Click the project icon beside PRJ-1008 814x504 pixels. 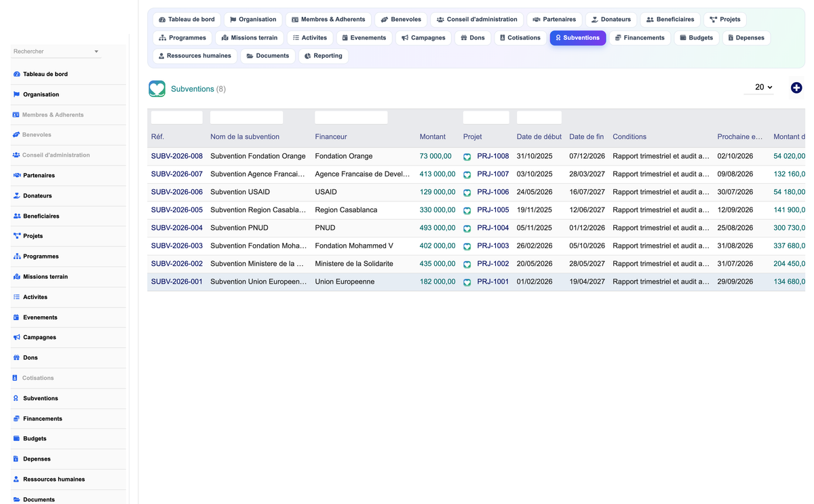(x=467, y=157)
